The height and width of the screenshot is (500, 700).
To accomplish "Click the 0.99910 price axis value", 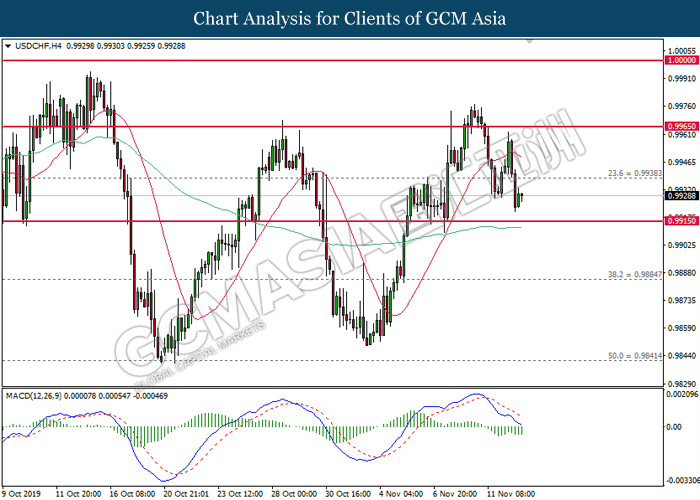I will coord(681,78).
